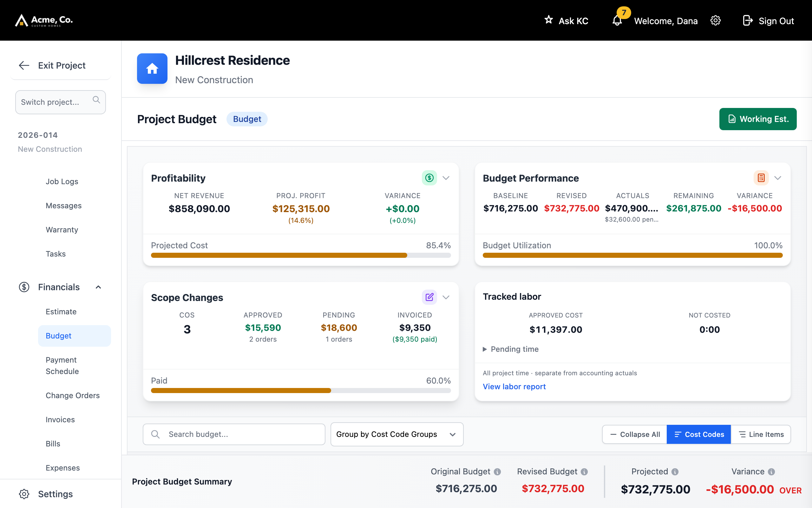812x508 pixels.
Task: Open Invoices in the sidebar
Action: (x=60, y=420)
